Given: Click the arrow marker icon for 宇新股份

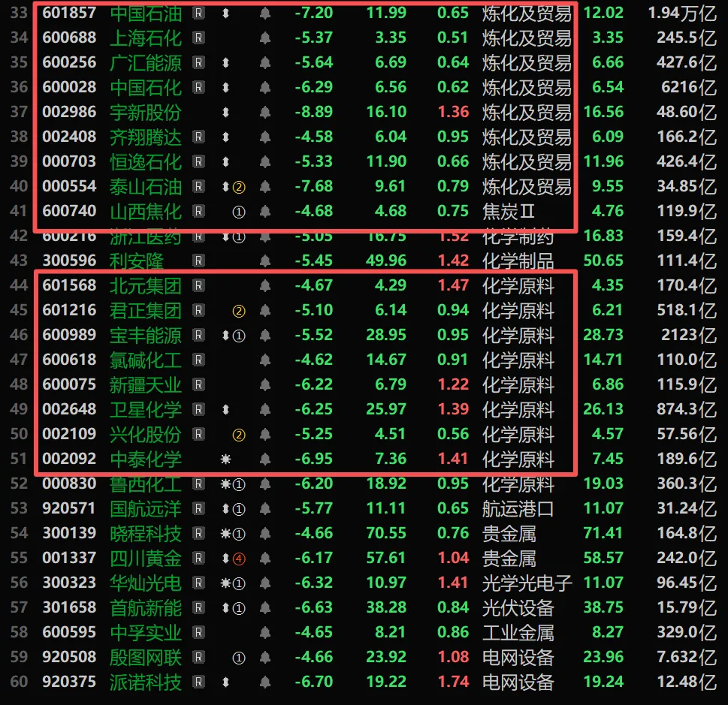Looking at the screenshot, I should 225,112.
